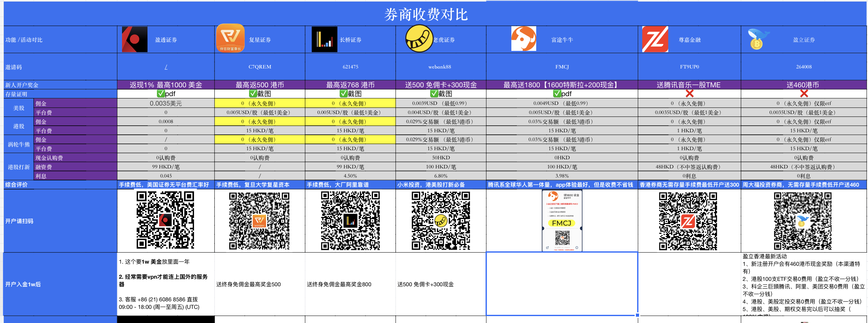Select the 券商收费对比 title cell
This screenshot has height=323, width=868.
[x=426, y=14]
